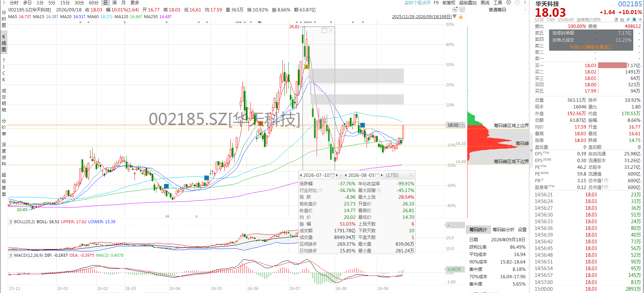Close the 普通筹码 panel
The width and height of the screenshot is (644, 293).
(526, 10)
